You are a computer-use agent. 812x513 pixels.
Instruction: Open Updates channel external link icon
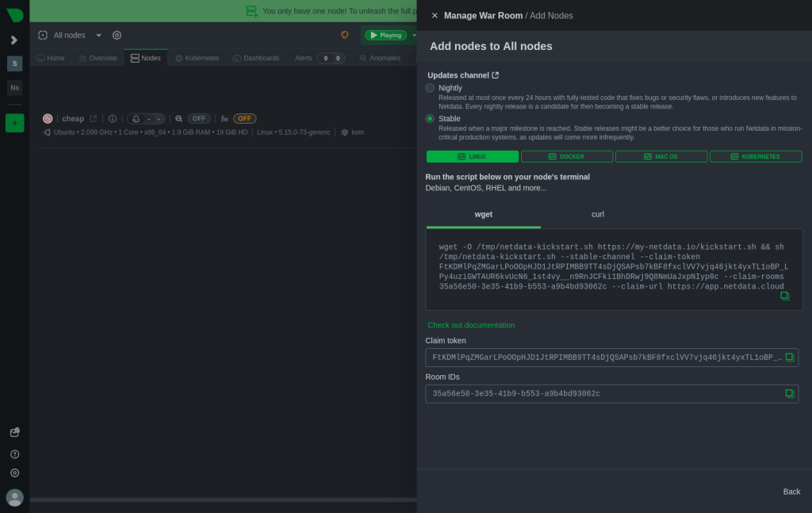point(495,75)
